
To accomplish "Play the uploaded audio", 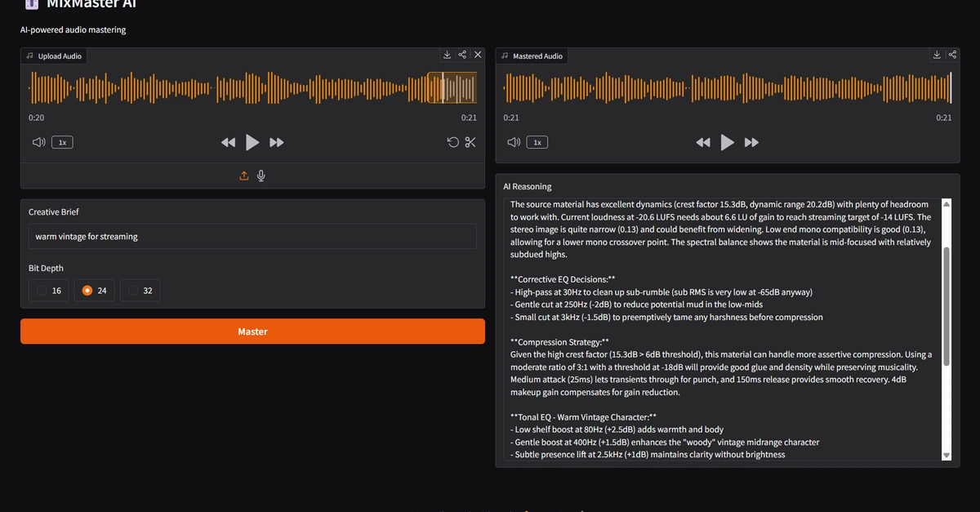I will (252, 142).
